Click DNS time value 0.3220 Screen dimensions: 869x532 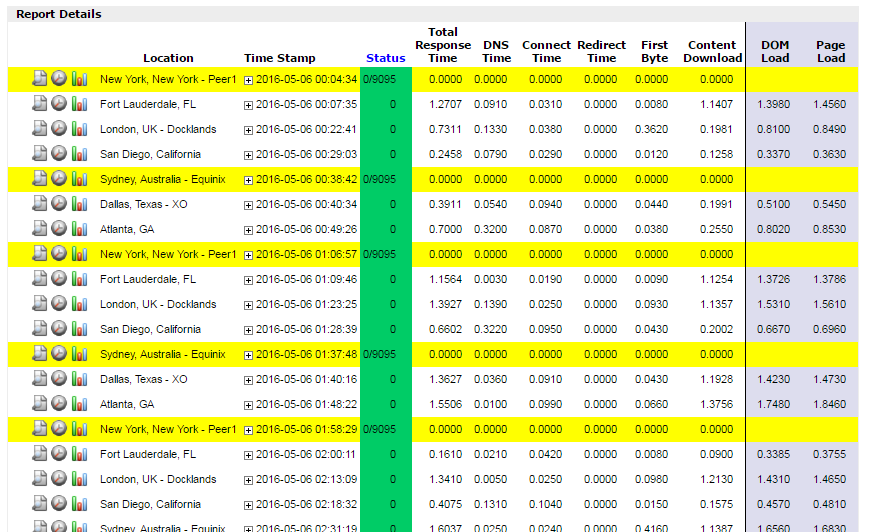(490, 329)
